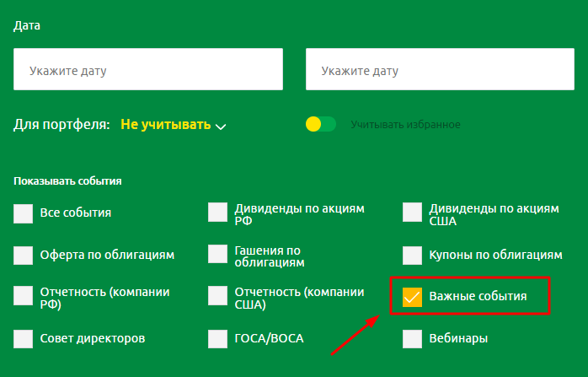Enable 'Отчетность (компании РФ)' checkbox
588x377 pixels.
click(x=24, y=296)
